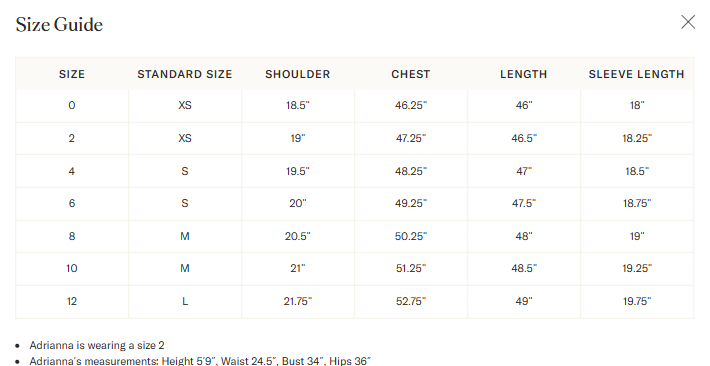710x366 pixels.
Task: Click the 46.25" chest measurement cell
Action: 411,106
